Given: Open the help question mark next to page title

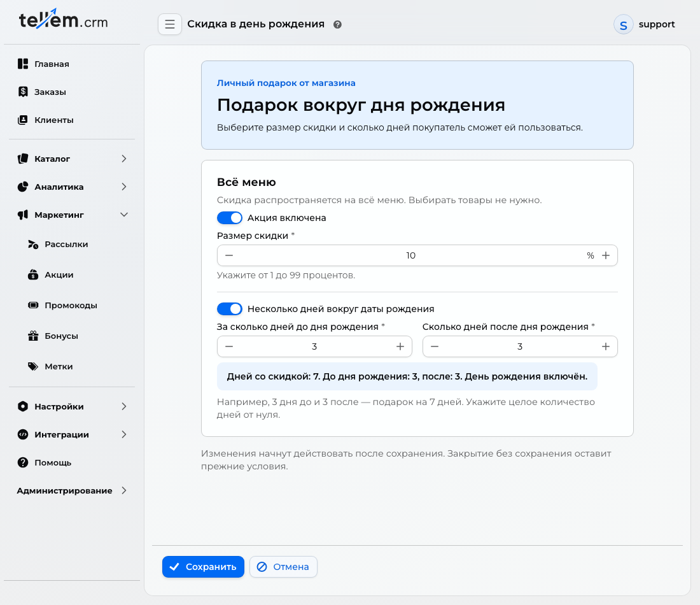Looking at the screenshot, I should pyautogui.click(x=337, y=25).
